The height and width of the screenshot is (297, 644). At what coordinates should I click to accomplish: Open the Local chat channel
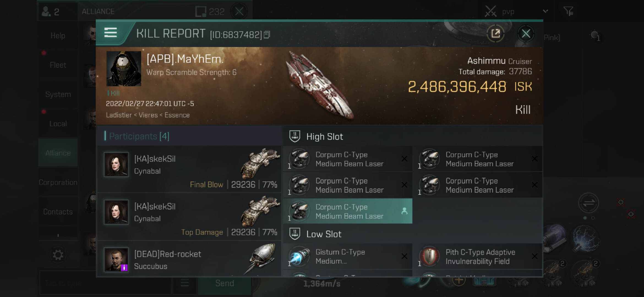58,124
